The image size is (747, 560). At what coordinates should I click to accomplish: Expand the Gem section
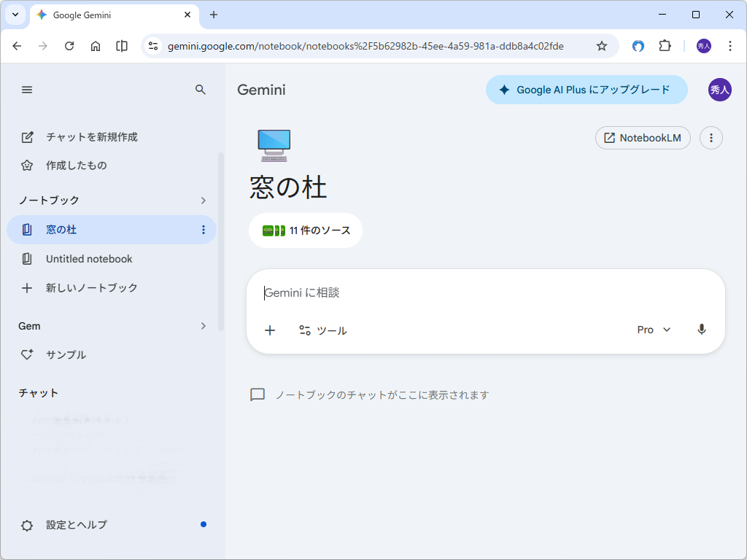(203, 326)
